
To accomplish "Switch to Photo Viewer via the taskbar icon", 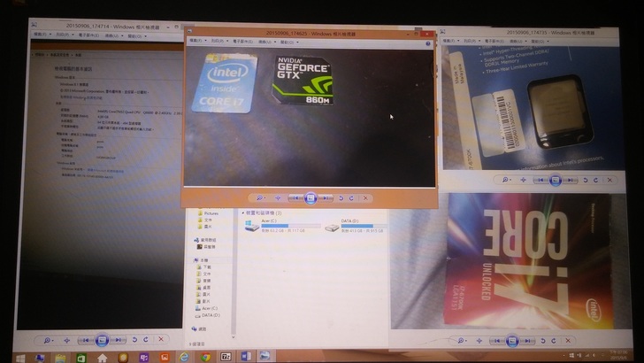I will tap(264, 356).
